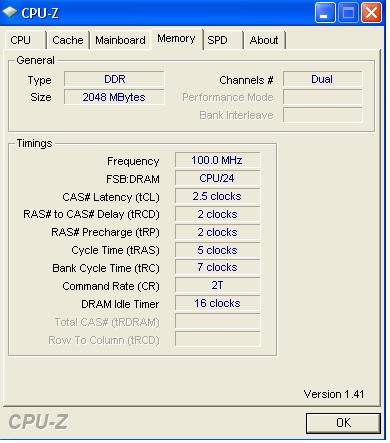Select the Size field showing 2048 MBytes
The height and width of the screenshot is (443, 390).
[x=114, y=97]
